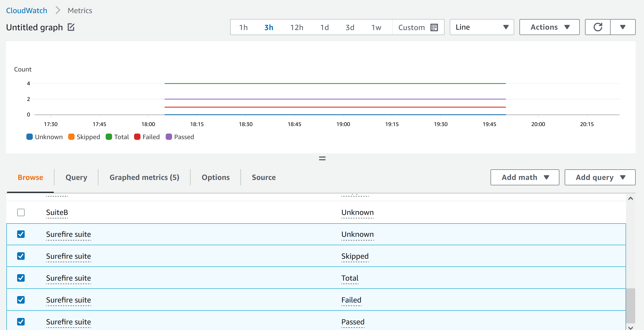This screenshot has width=644, height=330.
Task: Uncheck Surefire suite Skipped checkbox
Action: click(x=21, y=256)
